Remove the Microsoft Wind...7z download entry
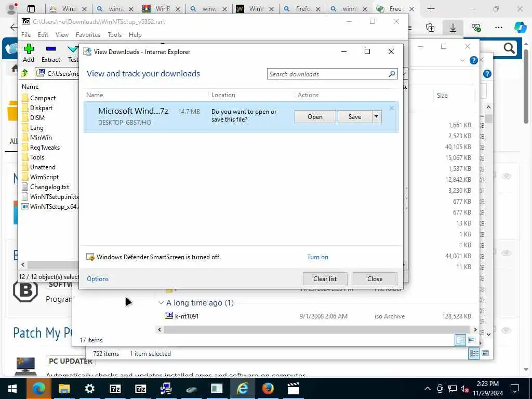532x399 pixels. click(x=392, y=108)
